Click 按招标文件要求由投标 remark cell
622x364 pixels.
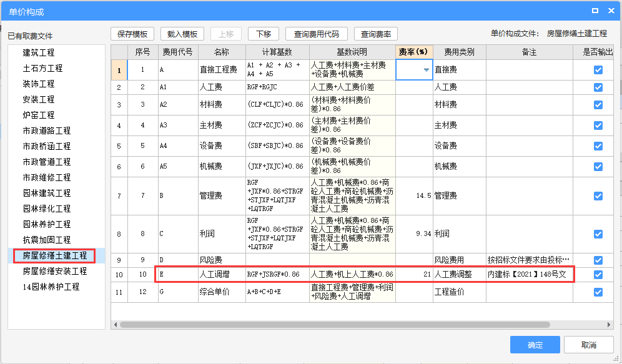coord(530,260)
